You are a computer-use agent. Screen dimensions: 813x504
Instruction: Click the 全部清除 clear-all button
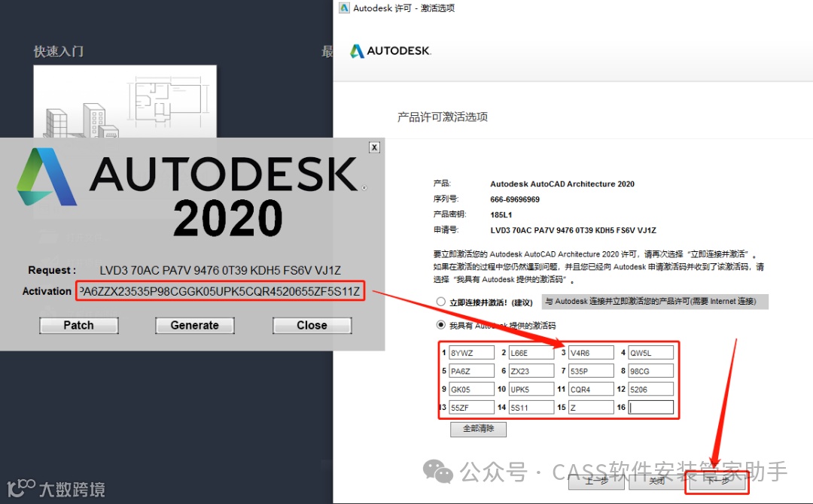[478, 429]
